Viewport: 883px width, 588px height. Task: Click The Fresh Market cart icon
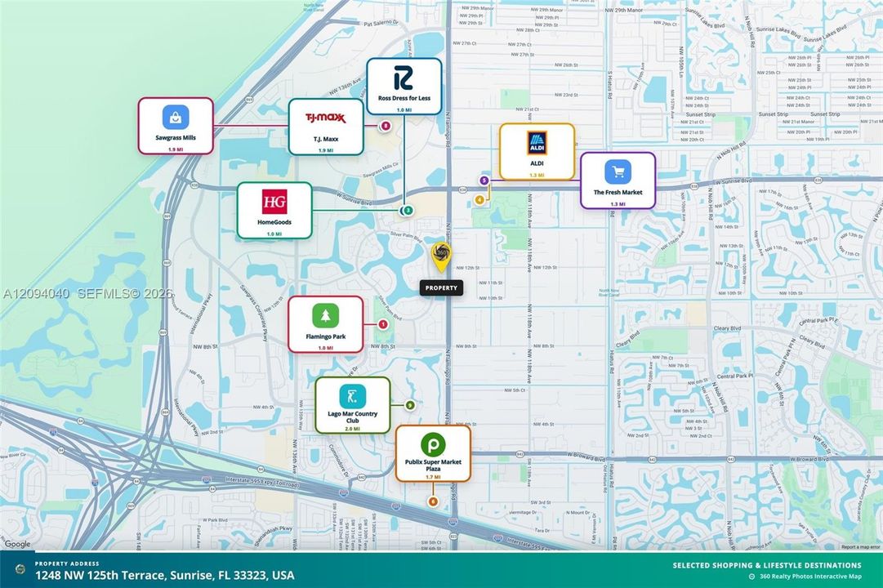click(x=618, y=171)
